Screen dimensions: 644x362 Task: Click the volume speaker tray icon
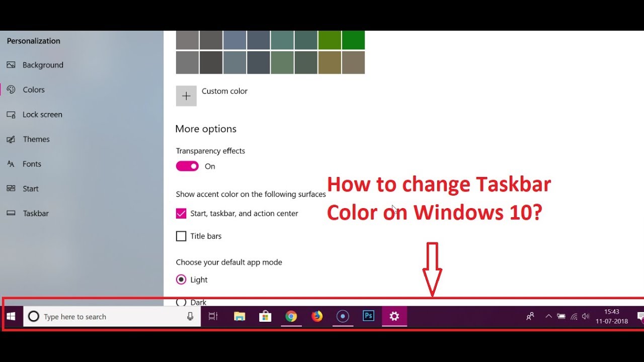pos(586,317)
